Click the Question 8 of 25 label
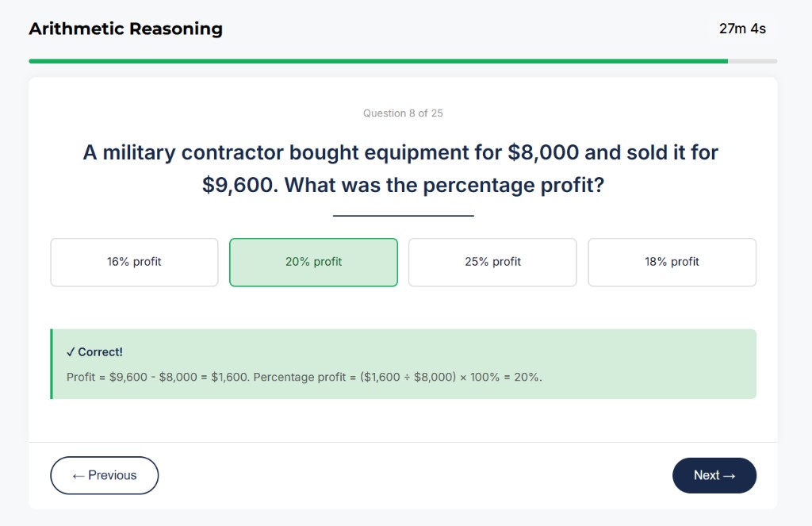 coord(403,113)
